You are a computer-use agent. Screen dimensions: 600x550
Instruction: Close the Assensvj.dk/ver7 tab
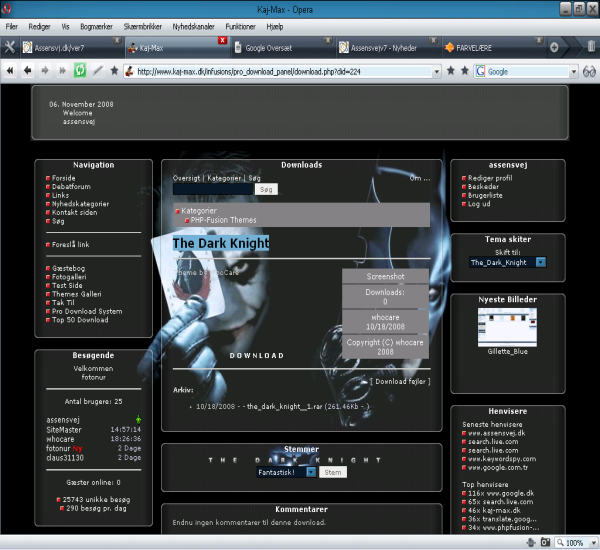(x=117, y=40)
